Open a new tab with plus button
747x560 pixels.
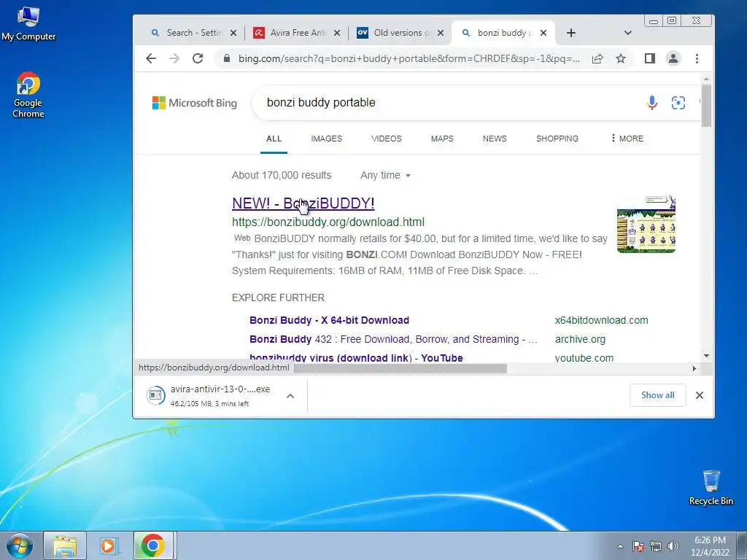[x=571, y=33]
